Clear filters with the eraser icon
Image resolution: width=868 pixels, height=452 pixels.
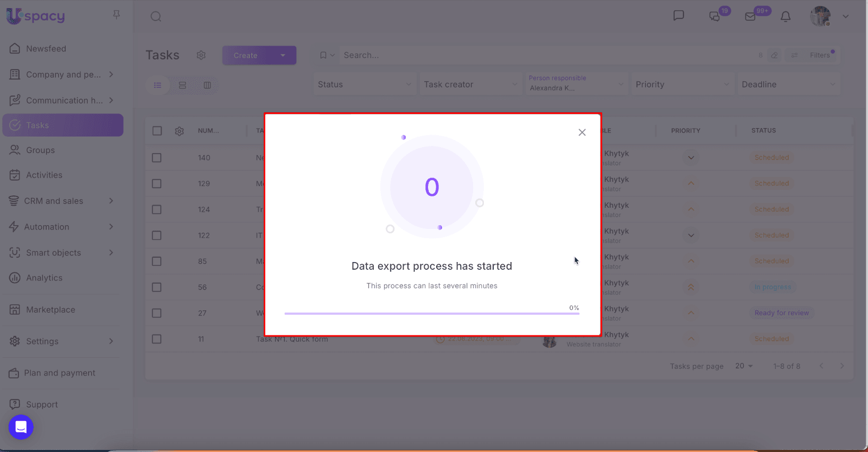pyautogui.click(x=774, y=55)
